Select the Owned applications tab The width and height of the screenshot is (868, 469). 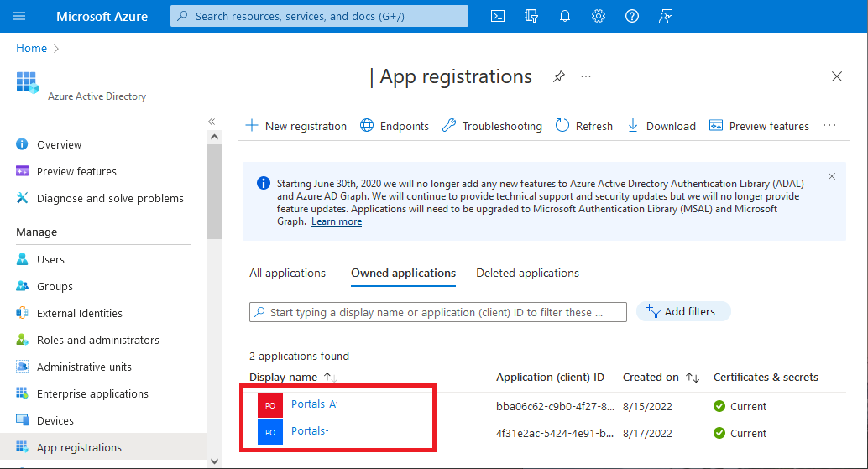[x=403, y=274]
